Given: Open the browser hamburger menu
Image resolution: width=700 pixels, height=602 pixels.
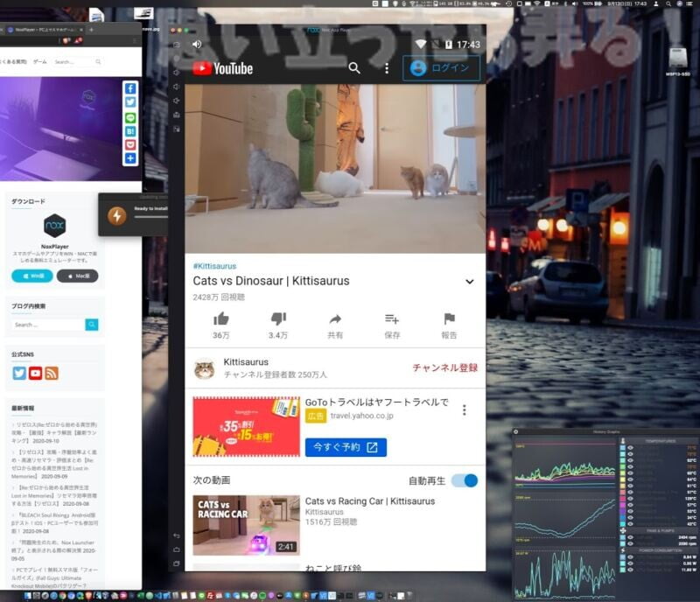Looking at the screenshot, I should 136,40.
